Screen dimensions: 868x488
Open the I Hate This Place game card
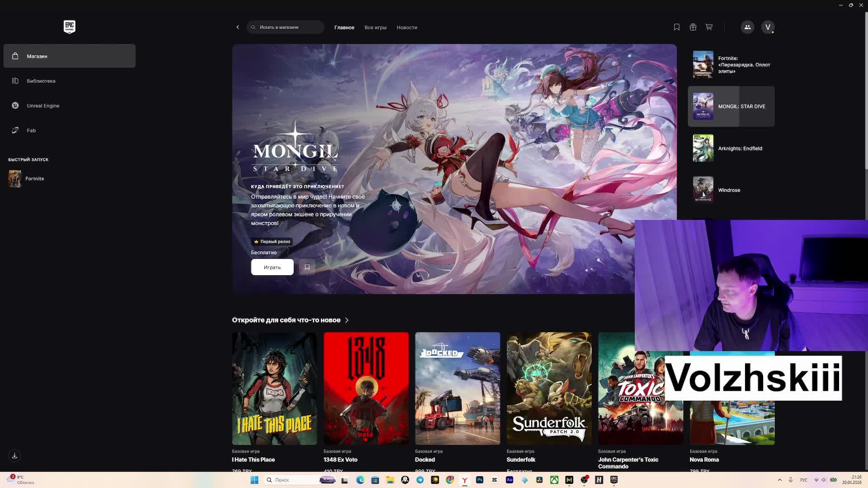point(274,389)
